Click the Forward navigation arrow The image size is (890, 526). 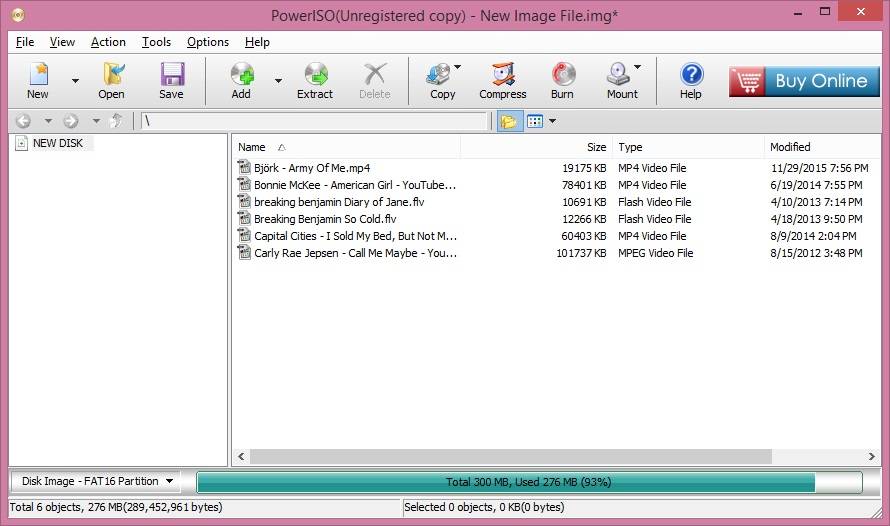71,121
